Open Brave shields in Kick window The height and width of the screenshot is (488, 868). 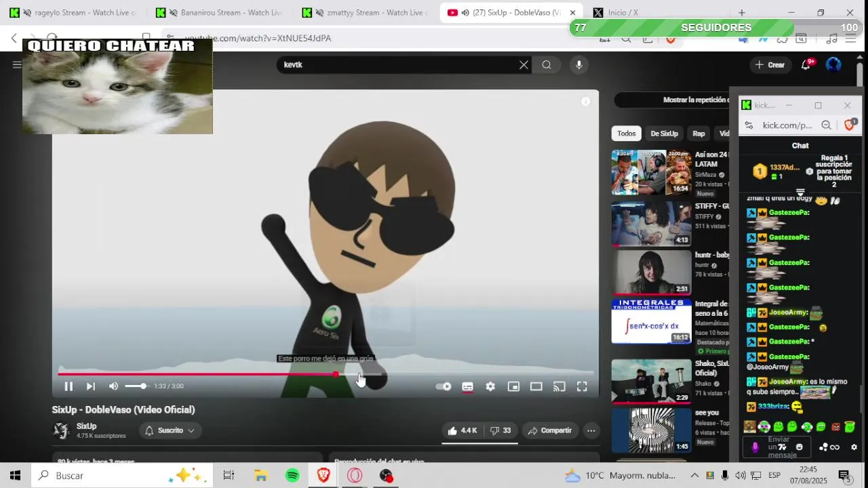(849, 125)
